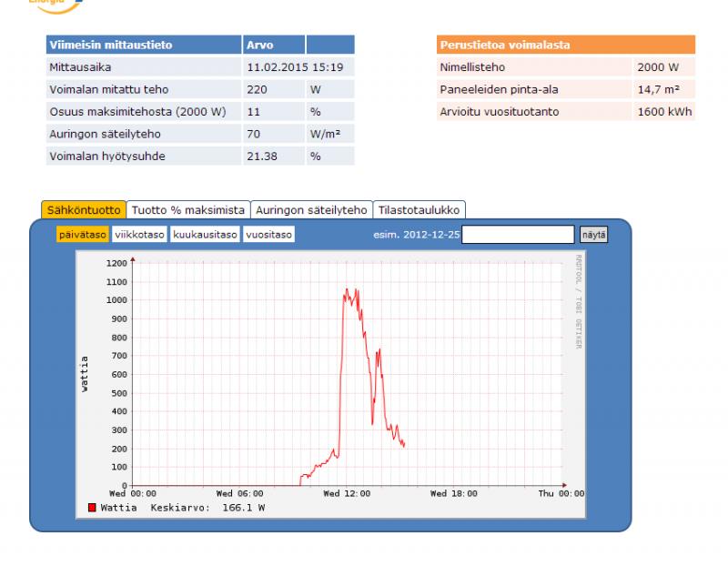Viewport: 728px width, 576px height.
Task: Click the 1600 kWh annual production value
Action: tap(664, 112)
